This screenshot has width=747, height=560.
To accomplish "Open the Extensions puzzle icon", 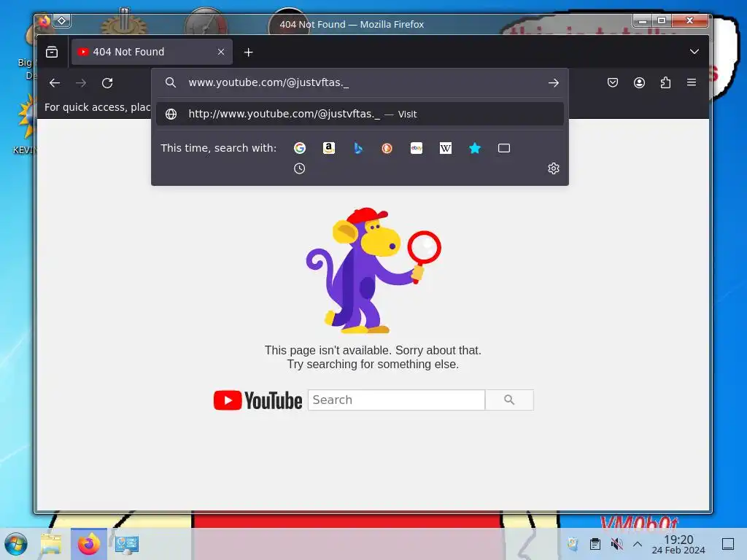I will pyautogui.click(x=665, y=82).
